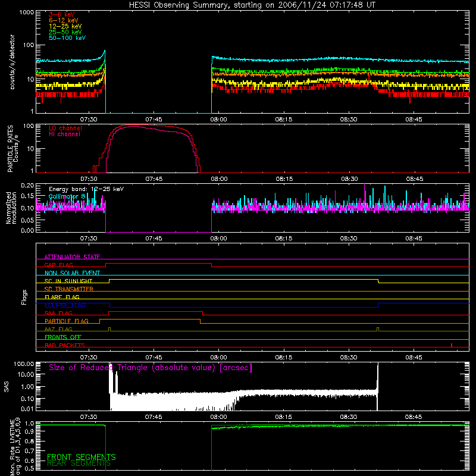Click the yellow 12-25 keV legend entry in count-rate plot
This screenshot has width=476, height=476.
[65, 26]
